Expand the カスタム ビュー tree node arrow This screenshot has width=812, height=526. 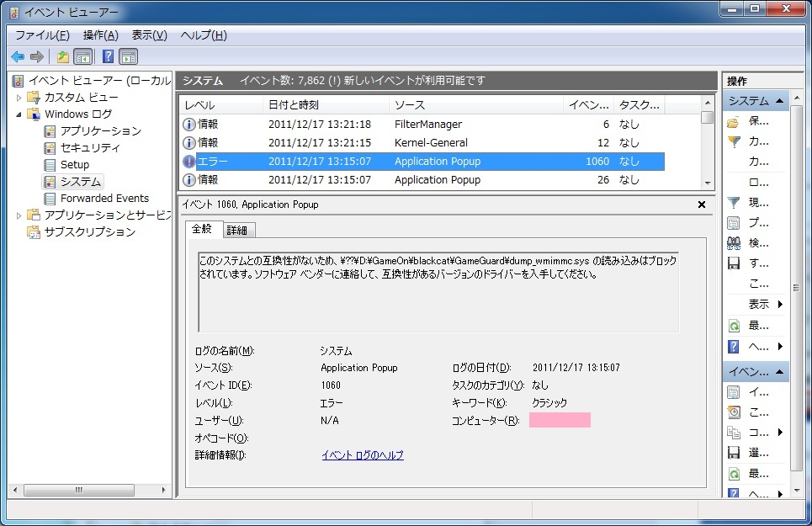pos(19,98)
